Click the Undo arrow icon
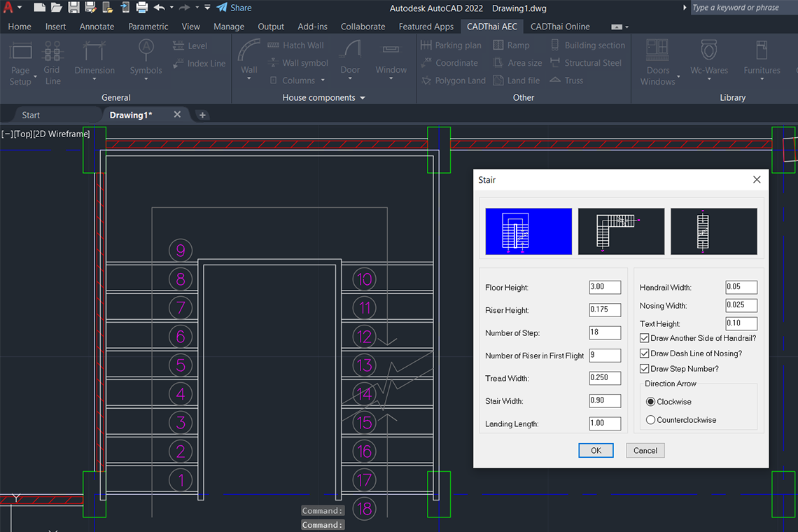The image size is (798, 532). 160,7
